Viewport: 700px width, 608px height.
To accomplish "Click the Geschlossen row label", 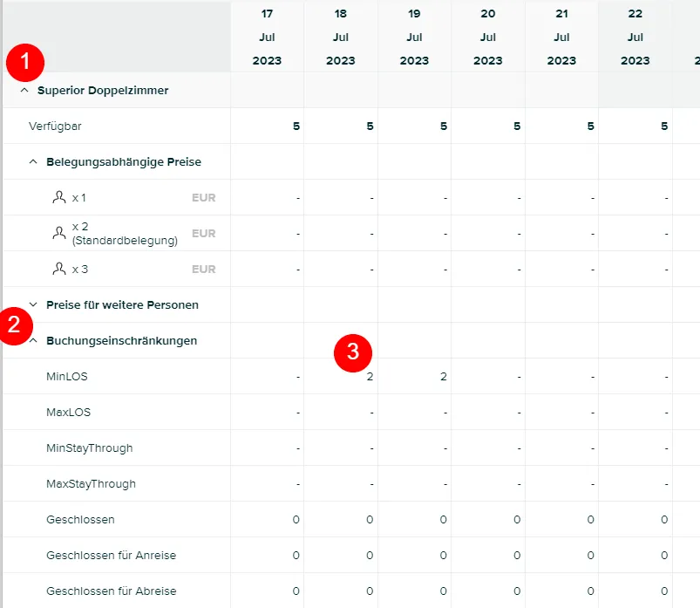I will tap(80, 520).
